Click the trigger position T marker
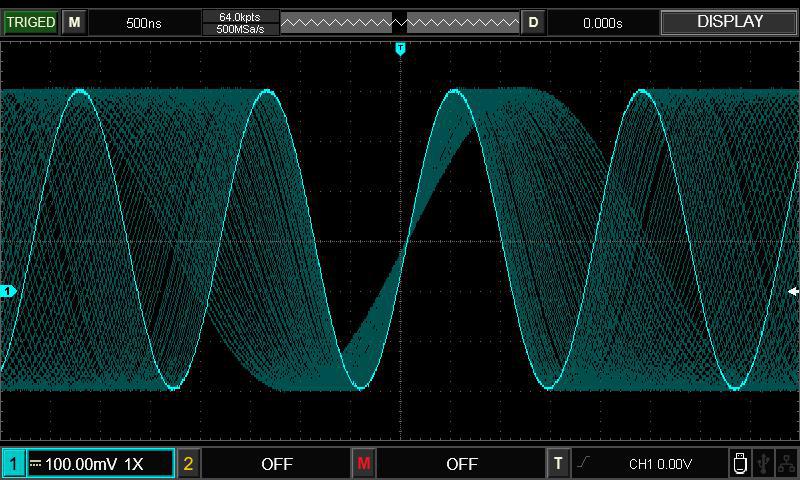This screenshot has width=800, height=480. point(400,48)
